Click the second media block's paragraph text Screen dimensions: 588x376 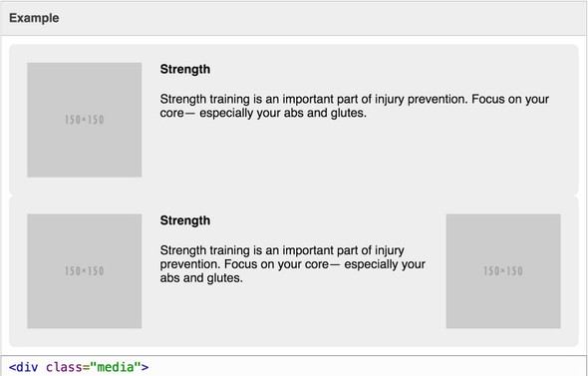(x=292, y=264)
